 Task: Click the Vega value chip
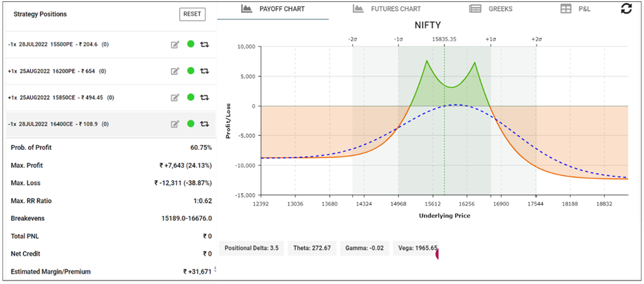(x=417, y=248)
